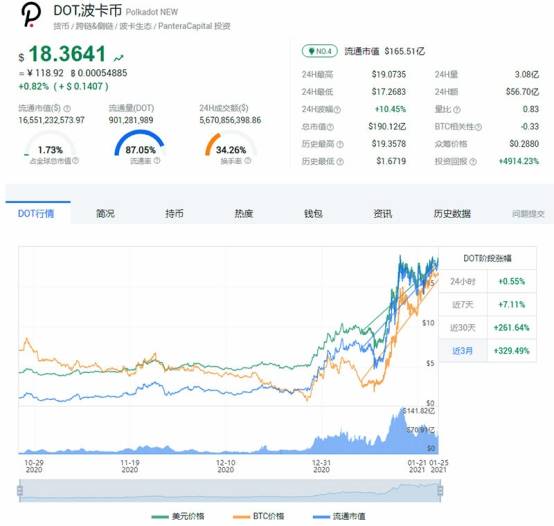Open help icon beside 24H波幅
This screenshot has height=526, width=554.
point(337,110)
